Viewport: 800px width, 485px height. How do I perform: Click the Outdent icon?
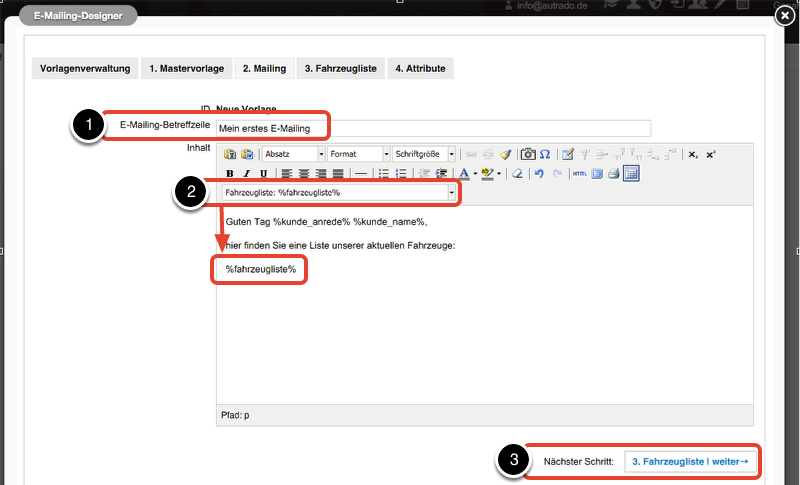pyautogui.click(x=424, y=173)
